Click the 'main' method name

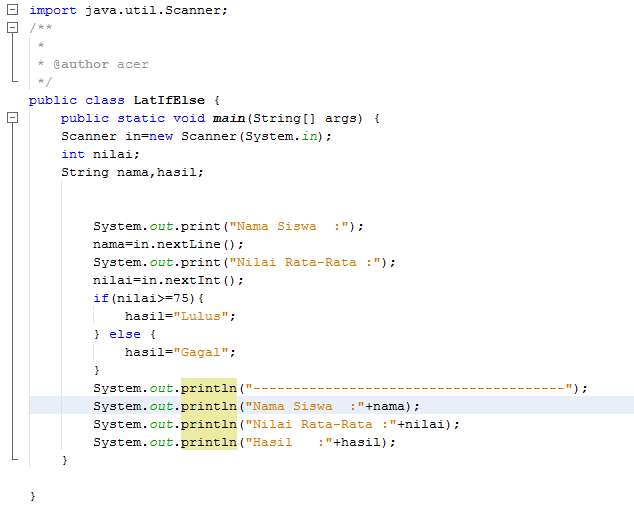coord(229,118)
